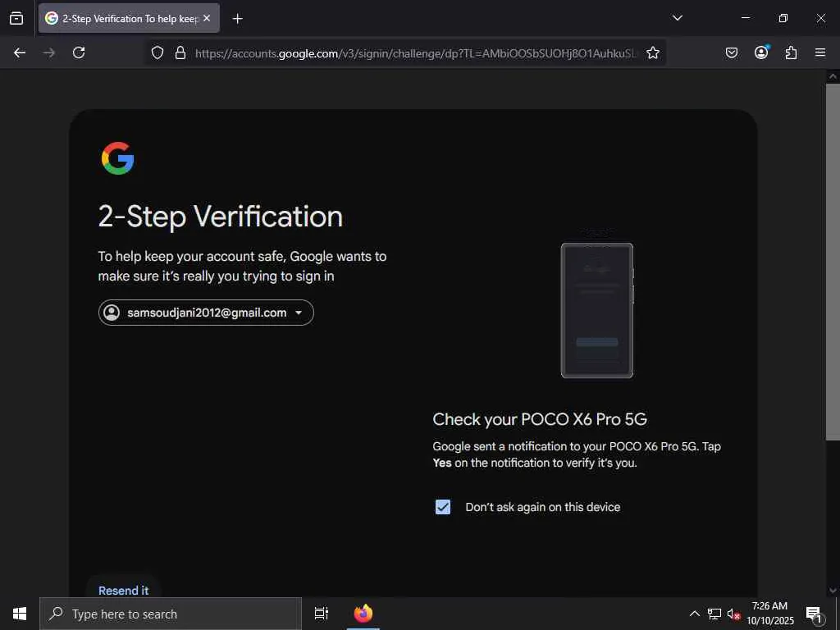Bookmark this page with star icon
The width and height of the screenshot is (840, 630).
652,52
